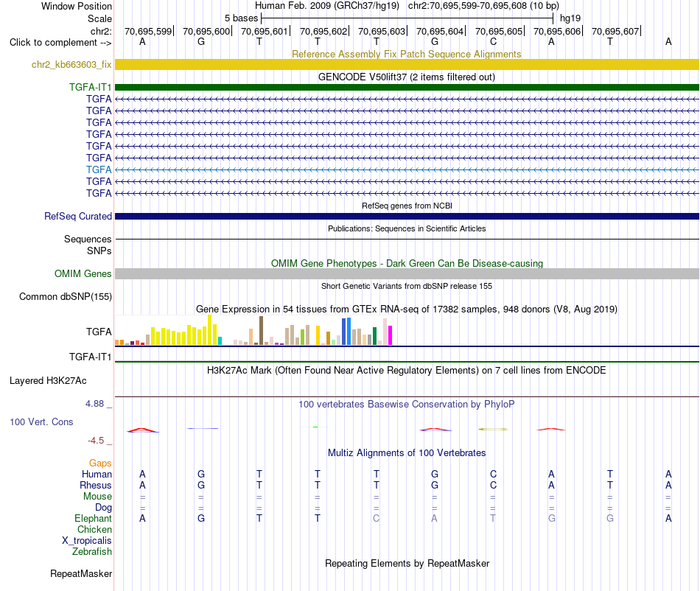Image resolution: width=700 pixels, height=591 pixels.
Task: Click the gray OMIM Genes bar
Action: 407,273
